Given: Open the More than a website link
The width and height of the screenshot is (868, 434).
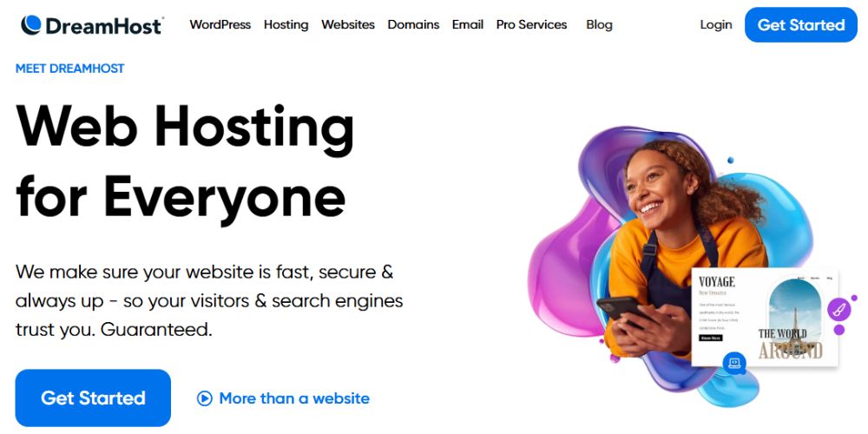Looking at the screenshot, I should [x=294, y=398].
